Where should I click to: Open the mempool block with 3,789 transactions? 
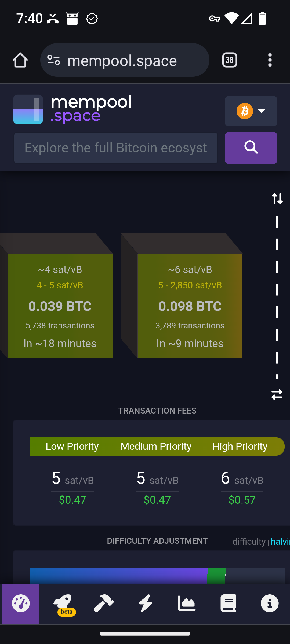coord(190,306)
